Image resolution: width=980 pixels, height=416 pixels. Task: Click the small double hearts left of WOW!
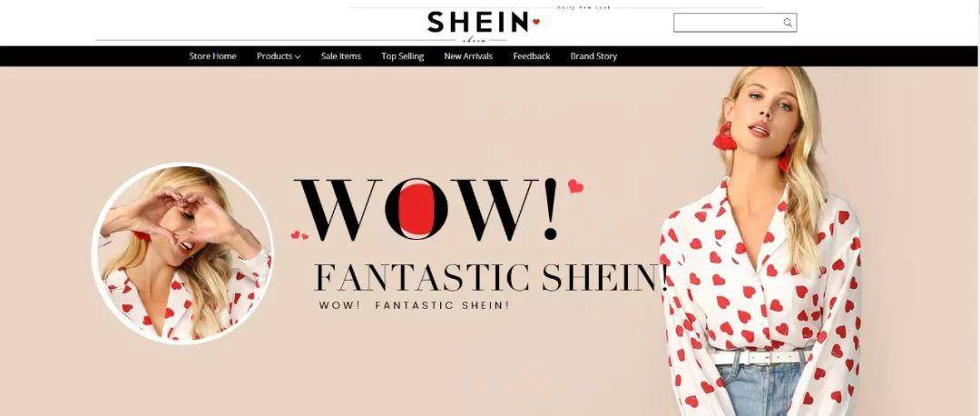[x=299, y=235]
